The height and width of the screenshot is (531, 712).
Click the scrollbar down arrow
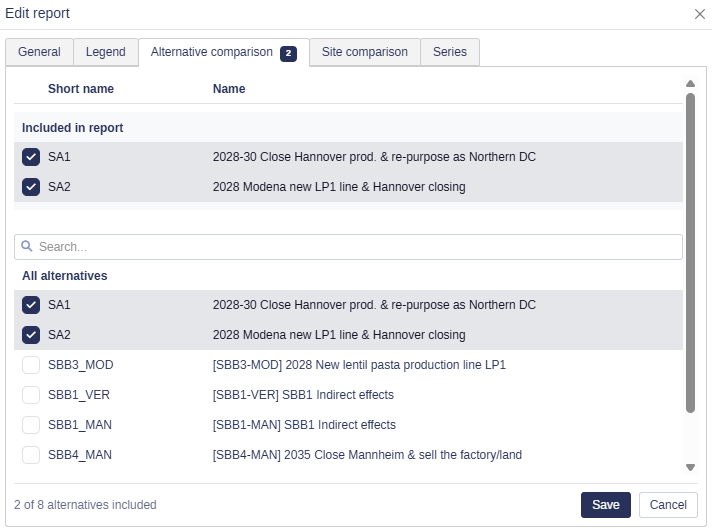click(690, 467)
